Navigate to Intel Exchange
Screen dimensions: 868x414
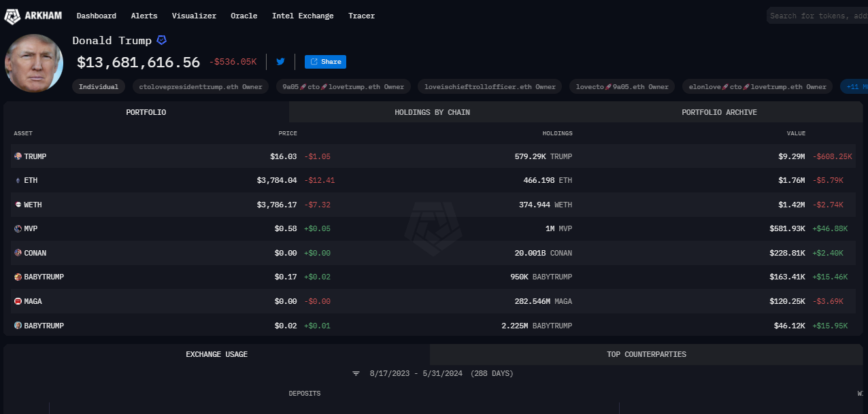click(x=303, y=16)
